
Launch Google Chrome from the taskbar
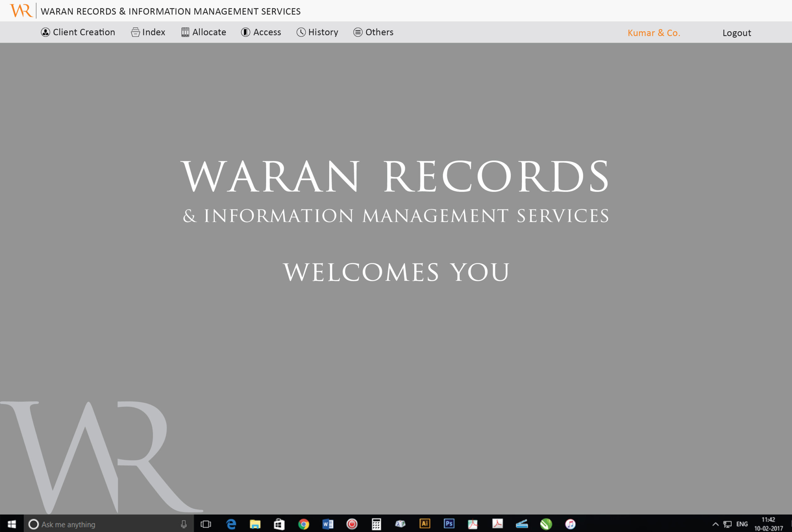[x=304, y=524]
